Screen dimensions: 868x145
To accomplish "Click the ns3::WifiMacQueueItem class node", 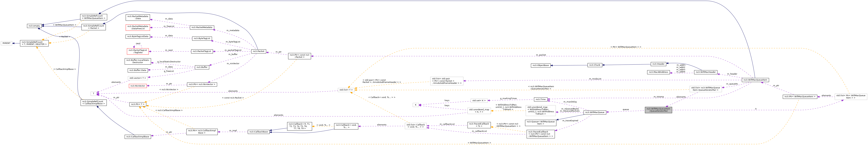I will (755, 80).
